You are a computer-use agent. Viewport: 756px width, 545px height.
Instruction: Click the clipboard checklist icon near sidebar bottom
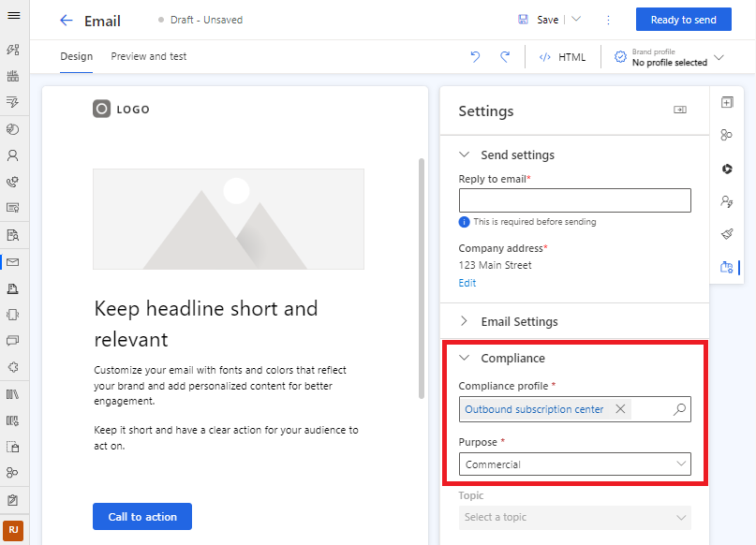pos(13,500)
